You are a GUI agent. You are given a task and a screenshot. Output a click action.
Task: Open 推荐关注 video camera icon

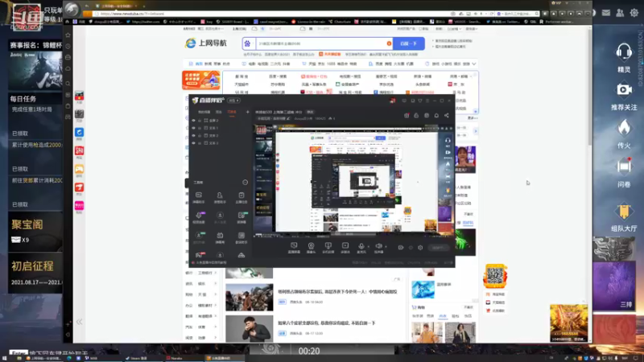pyautogui.click(x=624, y=89)
